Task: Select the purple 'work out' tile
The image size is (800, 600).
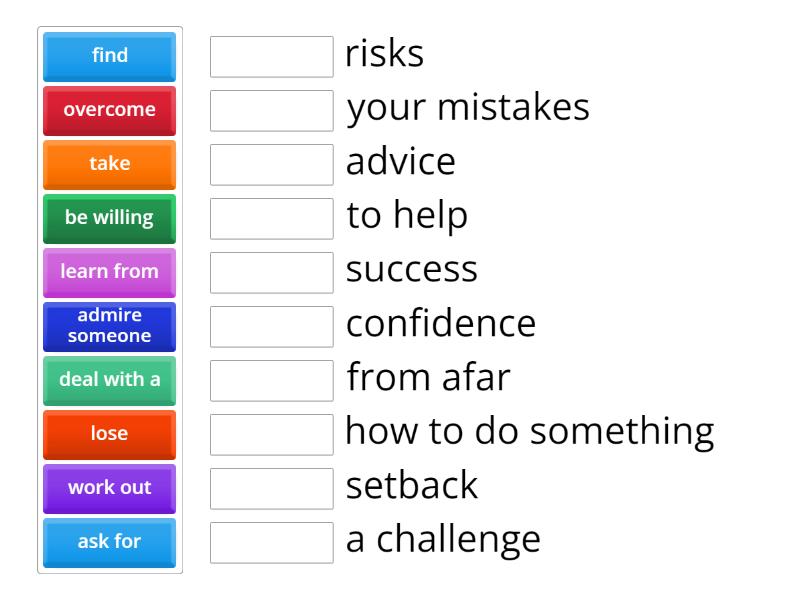Action: (108, 488)
